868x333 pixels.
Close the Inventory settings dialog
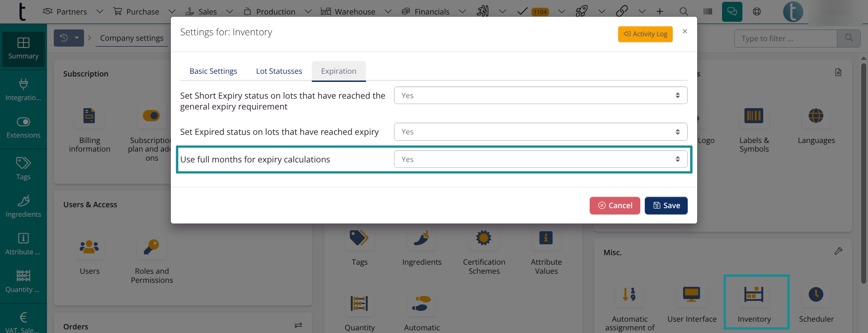[x=685, y=31]
